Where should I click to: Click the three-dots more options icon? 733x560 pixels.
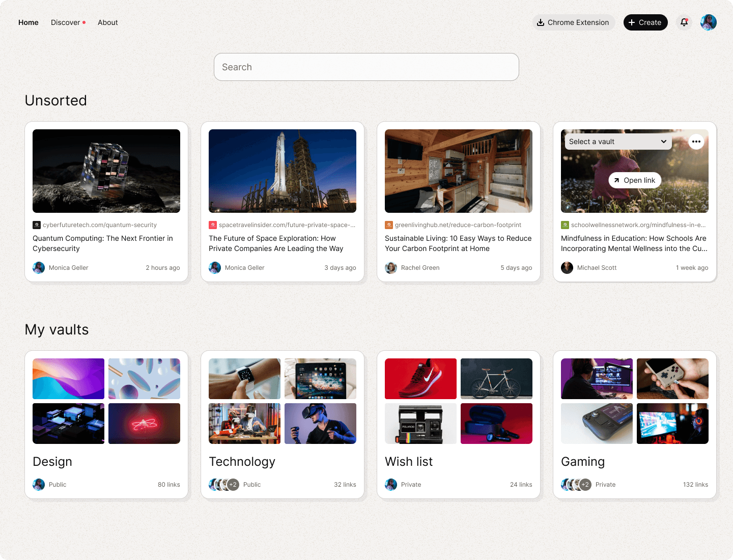click(x=696, y=142)
